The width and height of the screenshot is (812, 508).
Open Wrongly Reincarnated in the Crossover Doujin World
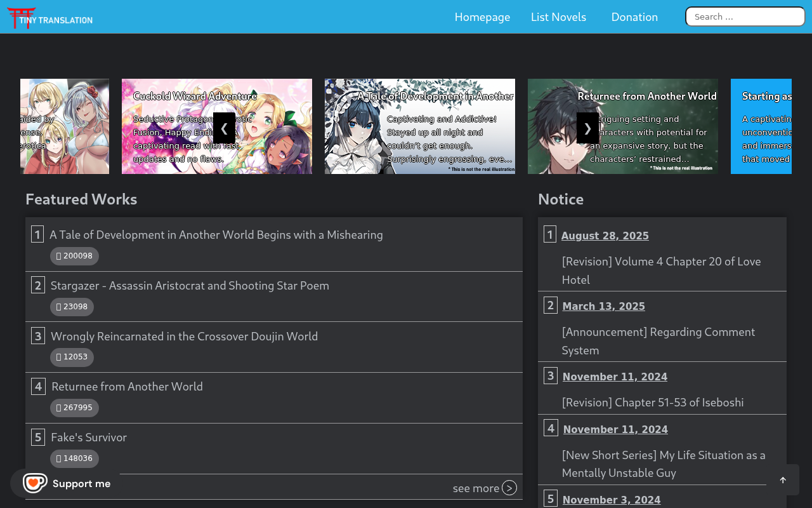click(184, 337)
